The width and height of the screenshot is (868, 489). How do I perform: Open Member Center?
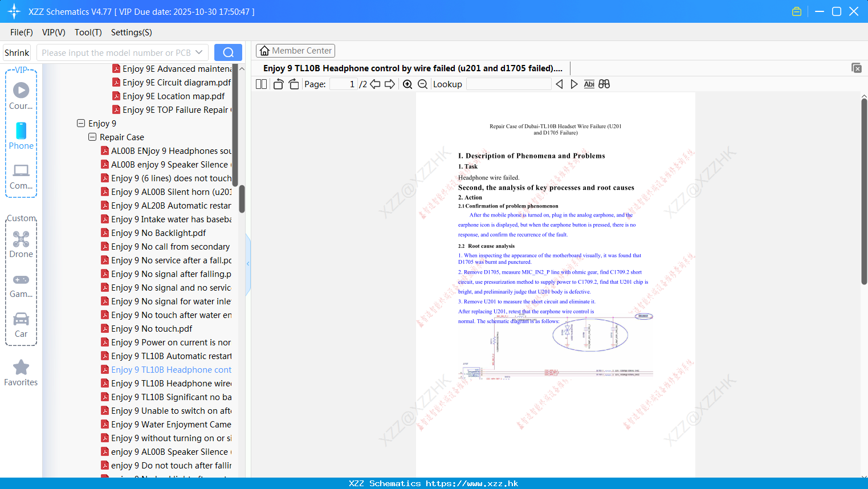tap(295, 51)
